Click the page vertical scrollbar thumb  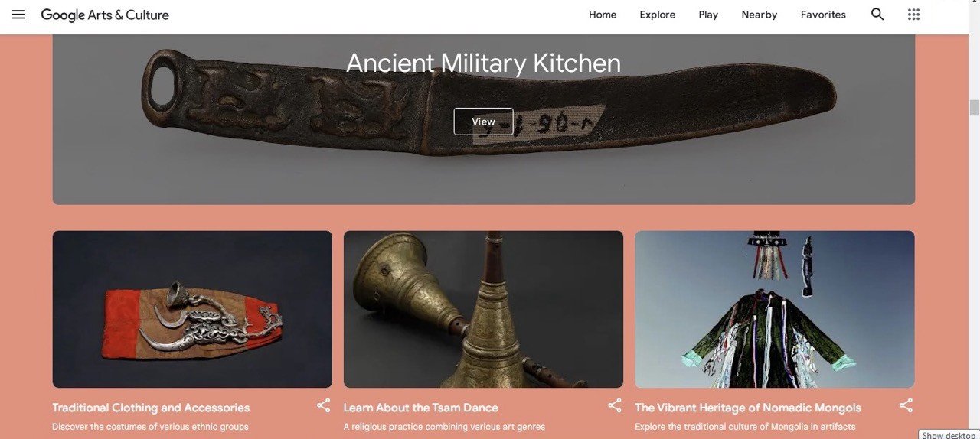tap(974, 108)
